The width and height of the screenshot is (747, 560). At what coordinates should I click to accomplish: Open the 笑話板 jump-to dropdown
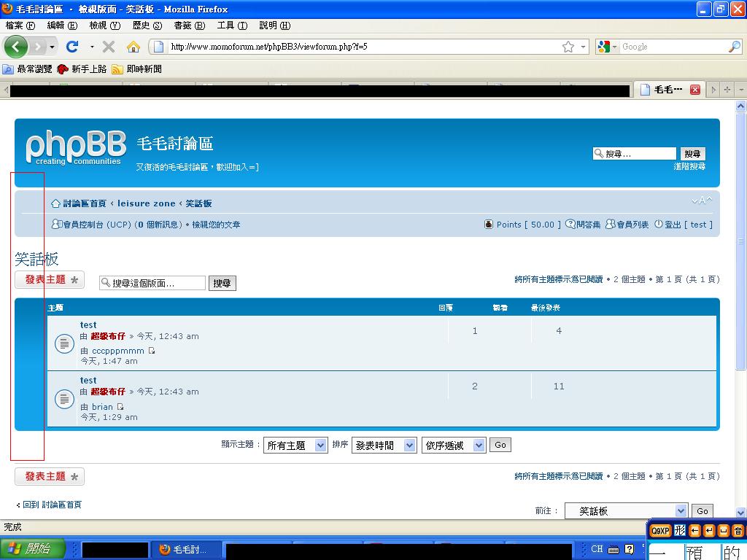pos(626,511)
